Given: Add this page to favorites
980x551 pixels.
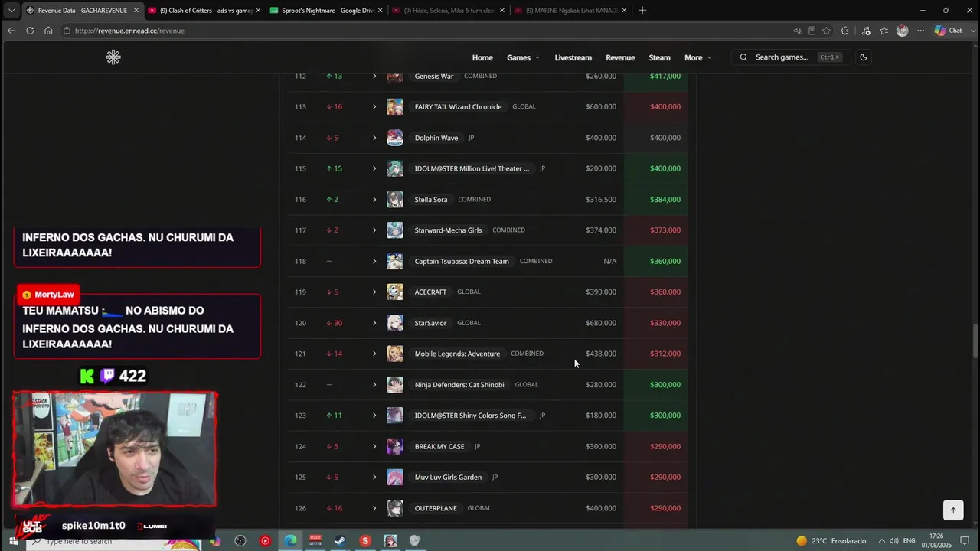Looking at the screenshot, I should pyautogui.click(x=826, y=31).
